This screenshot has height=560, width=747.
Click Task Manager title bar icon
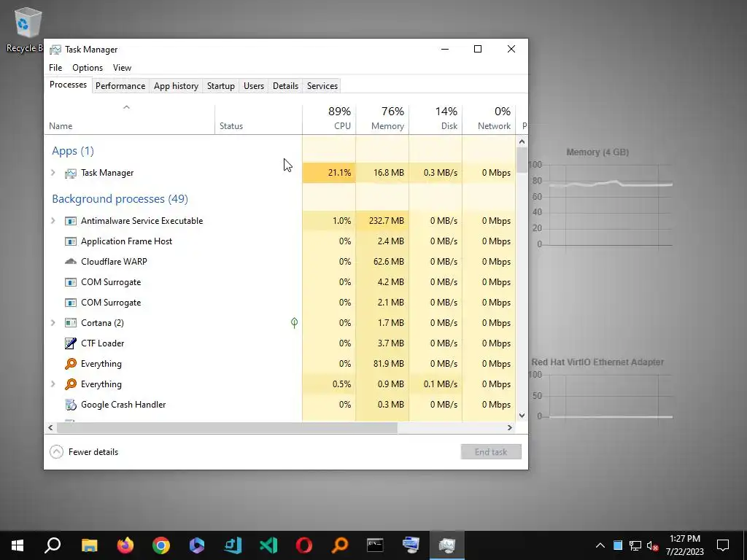[x=55, y=50]
